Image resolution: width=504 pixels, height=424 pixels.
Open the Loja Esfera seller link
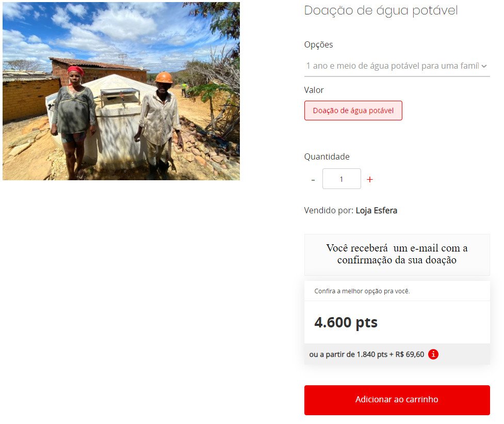[376, 210]
